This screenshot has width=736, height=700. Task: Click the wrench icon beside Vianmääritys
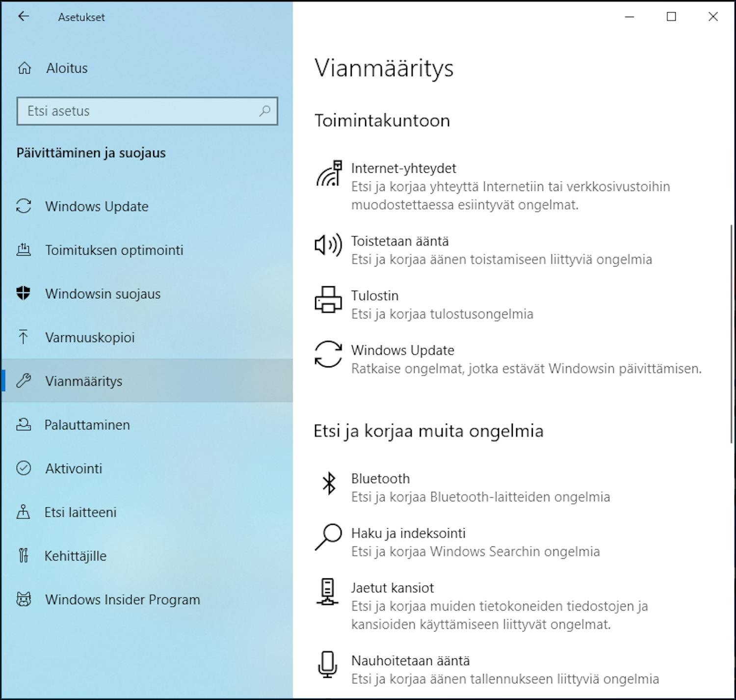pos(24,381)
